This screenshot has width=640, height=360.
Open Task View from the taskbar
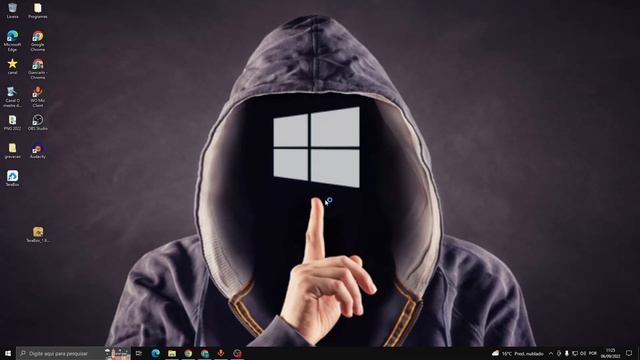(139, 353)
